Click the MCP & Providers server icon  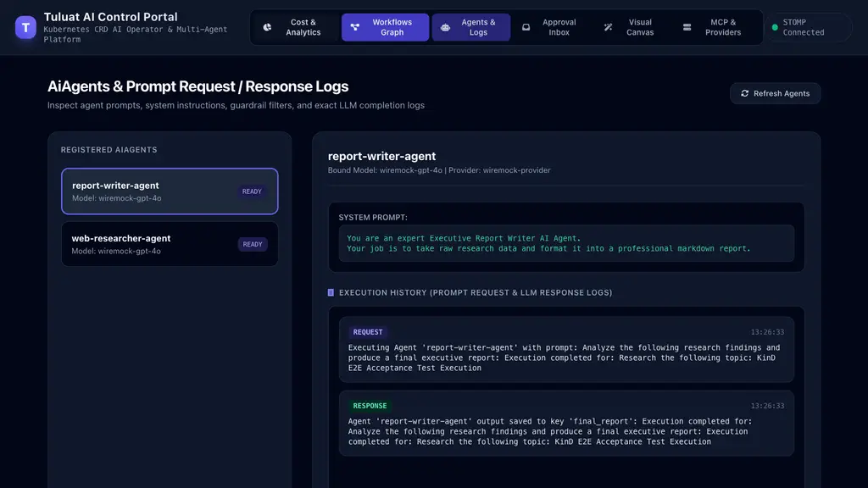pos(687,27)
